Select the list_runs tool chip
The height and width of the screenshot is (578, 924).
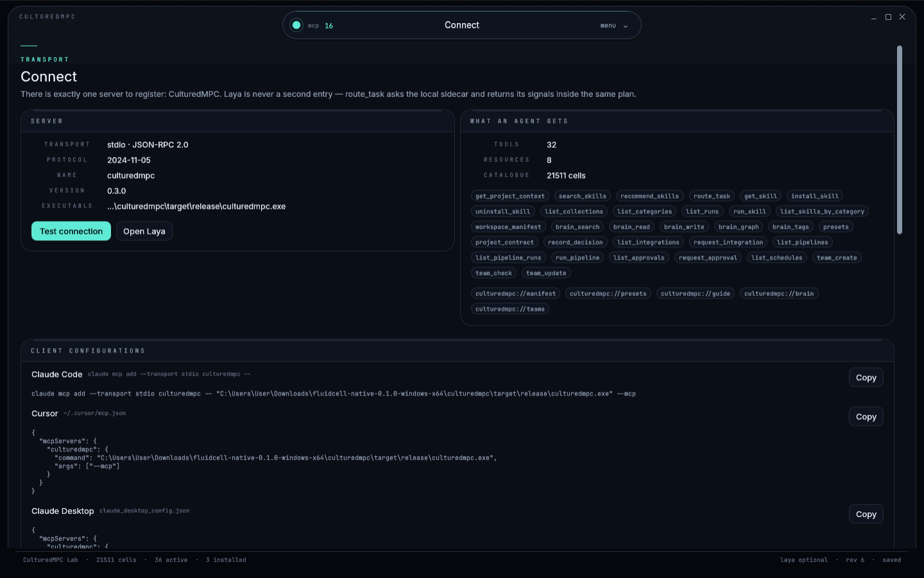[x=703, y=211]
